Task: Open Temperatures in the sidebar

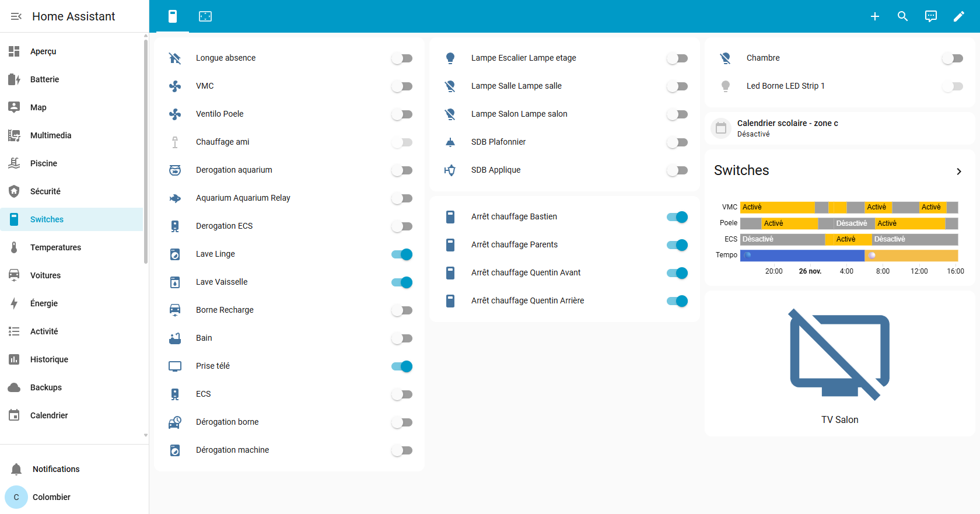Action: coord(55,247)
